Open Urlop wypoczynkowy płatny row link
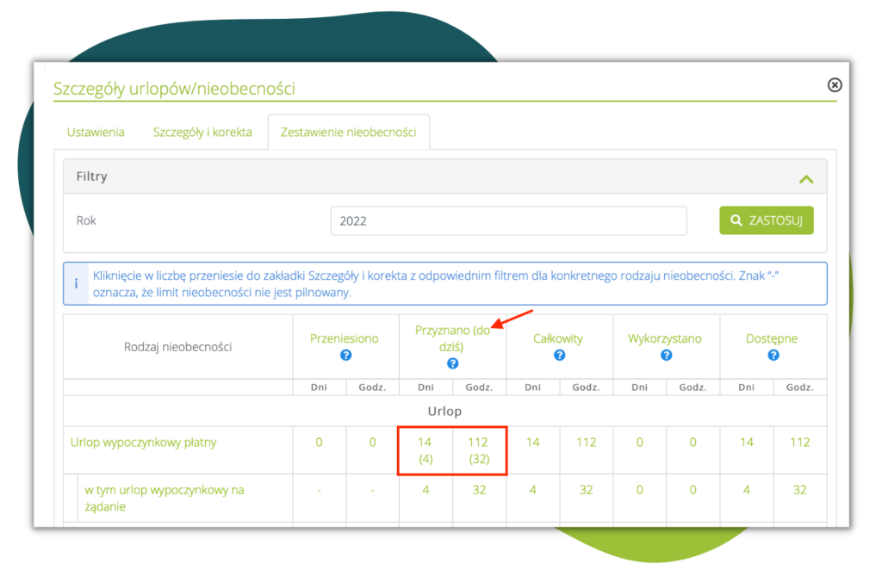Viewport: 882px width, 588px height. pyautogui.click(x=143, y=443)
